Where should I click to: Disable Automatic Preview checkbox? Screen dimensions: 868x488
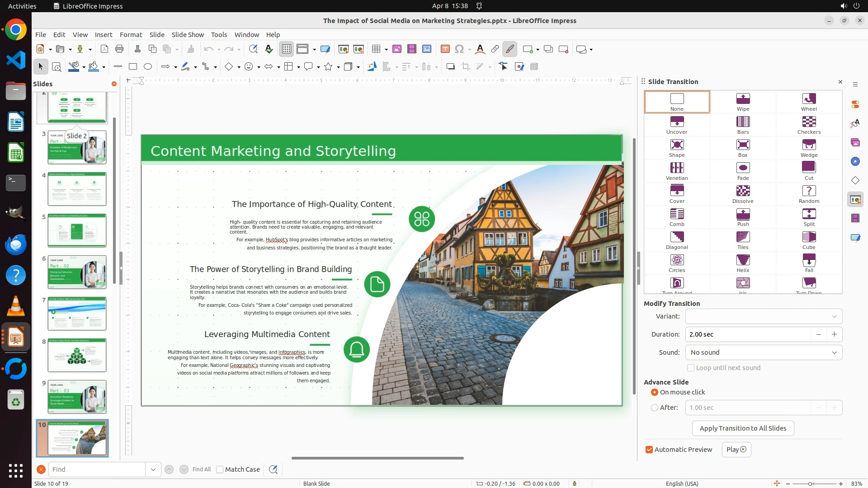coord(649,450)
